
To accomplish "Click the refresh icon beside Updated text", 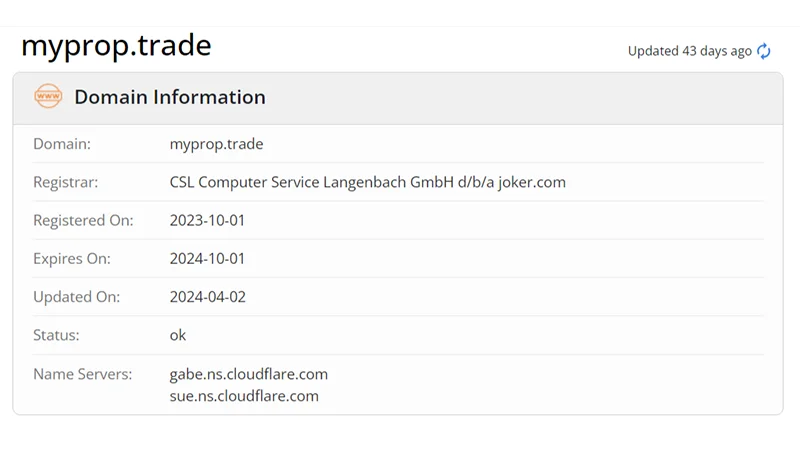I will point(764,51).
